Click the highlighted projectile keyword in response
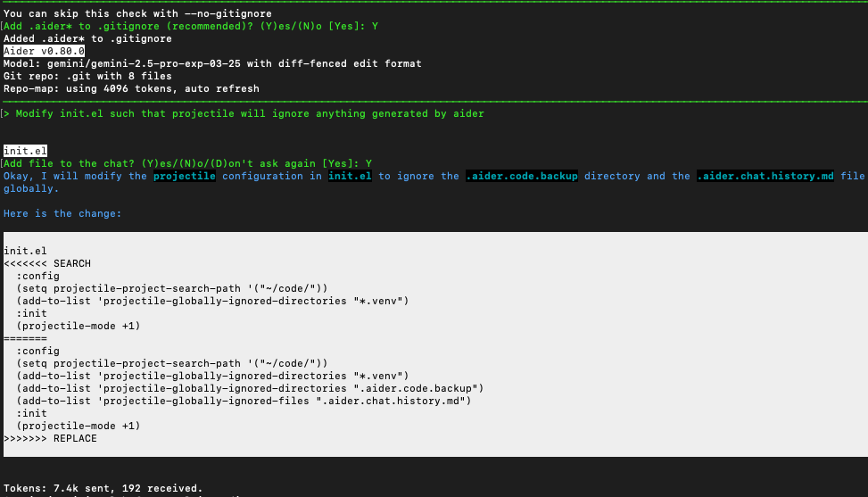The image size is (868, 497). [185, 176]
